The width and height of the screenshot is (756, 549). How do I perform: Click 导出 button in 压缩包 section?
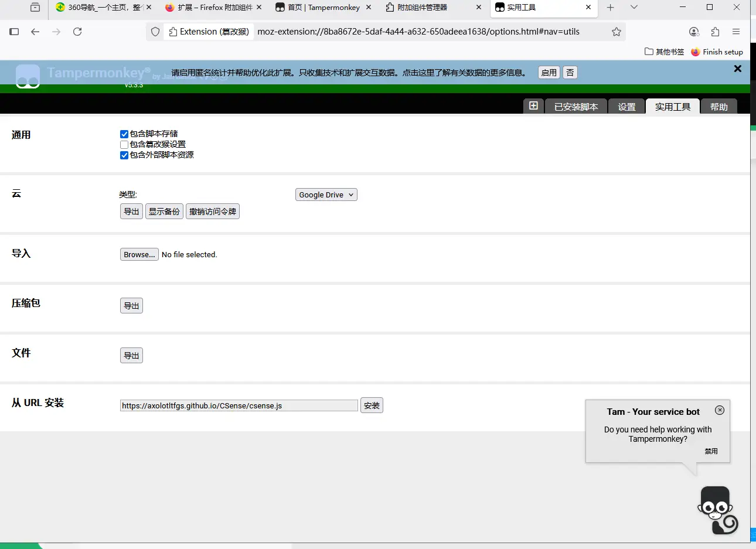click(x=131, y=306)
